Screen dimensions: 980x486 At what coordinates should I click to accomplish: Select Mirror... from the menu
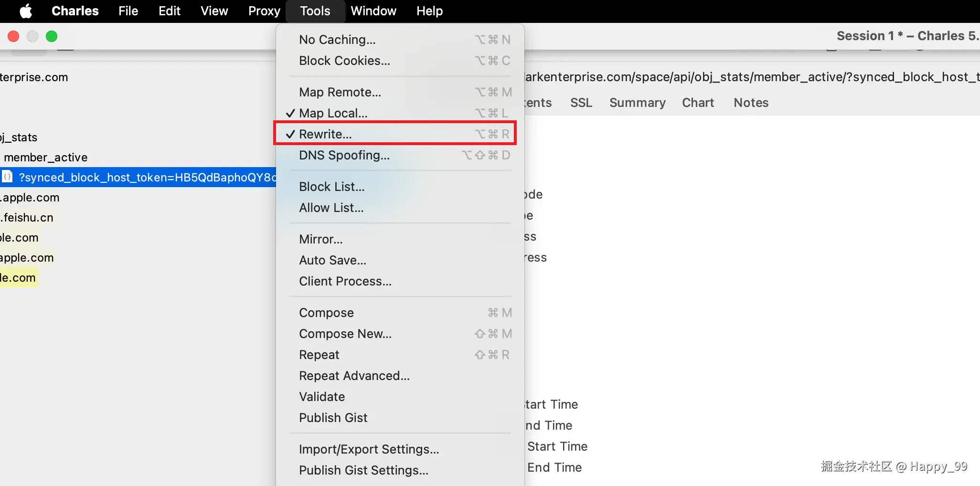pos(400,239)
